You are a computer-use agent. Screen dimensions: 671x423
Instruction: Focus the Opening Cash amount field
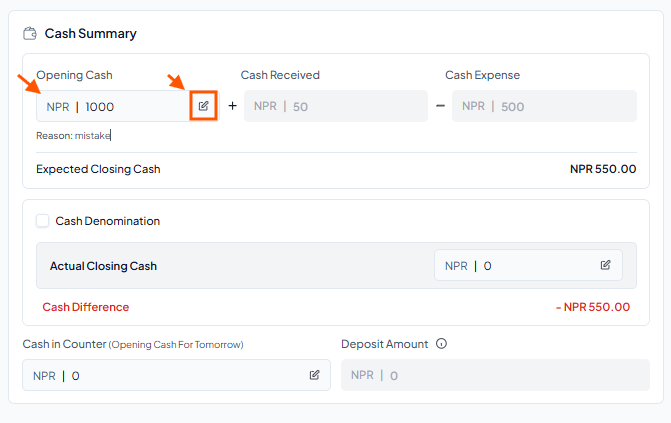click(x=113, y=106)
